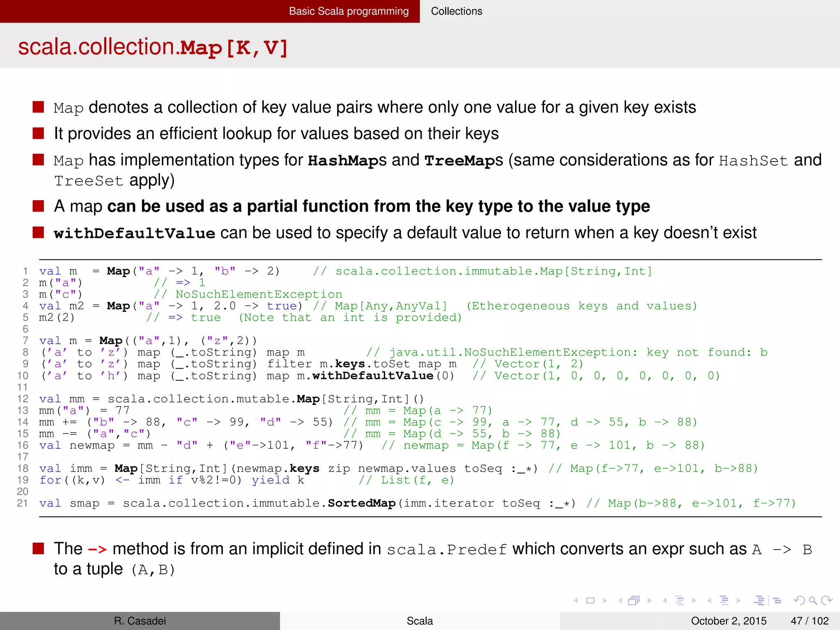Click the page number 47 / 102
The image size is (840, 630).
[x=810, y=621]
